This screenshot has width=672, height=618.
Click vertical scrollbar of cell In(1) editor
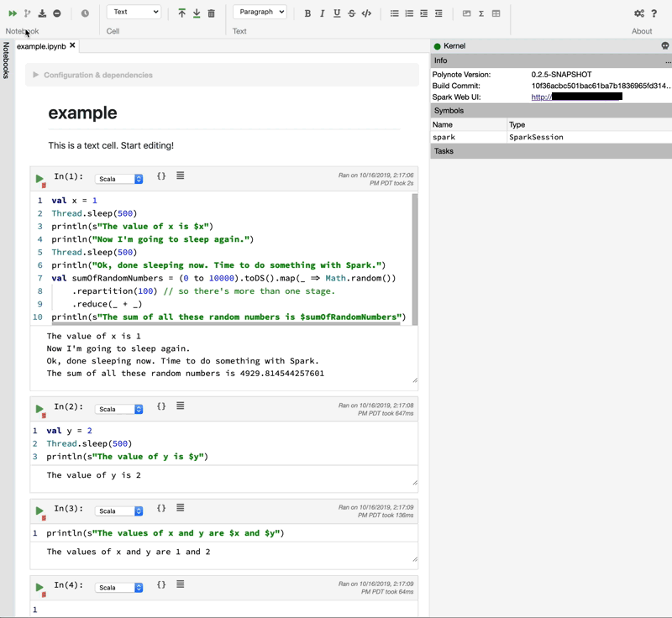(414, 259)
